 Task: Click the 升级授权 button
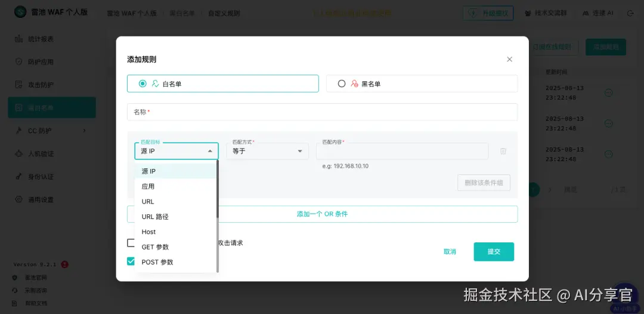click(x=488, y=13)
